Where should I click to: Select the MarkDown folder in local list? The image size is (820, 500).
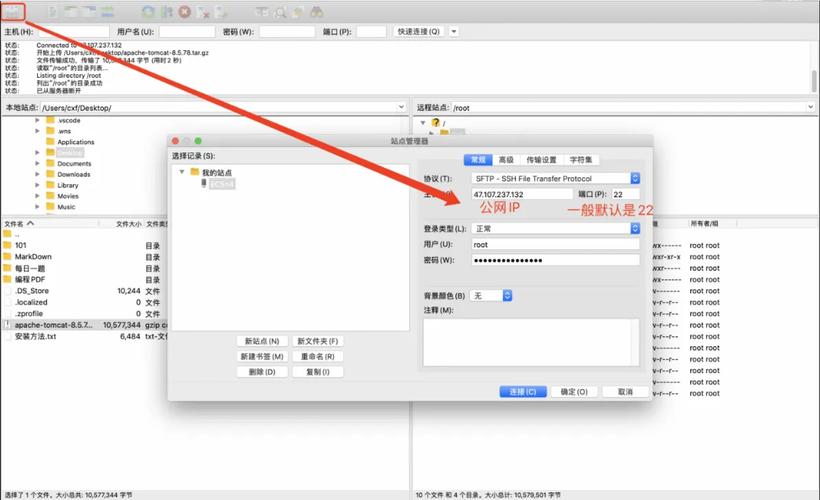point(33,256)
